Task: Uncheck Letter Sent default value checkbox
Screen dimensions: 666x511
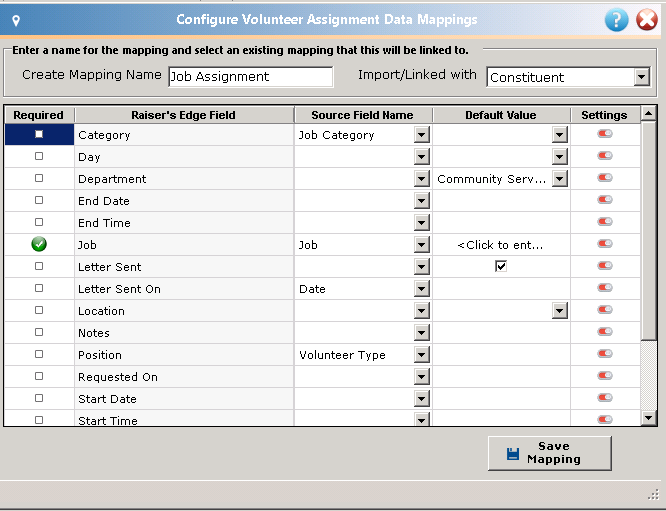Action: (501, 266)
